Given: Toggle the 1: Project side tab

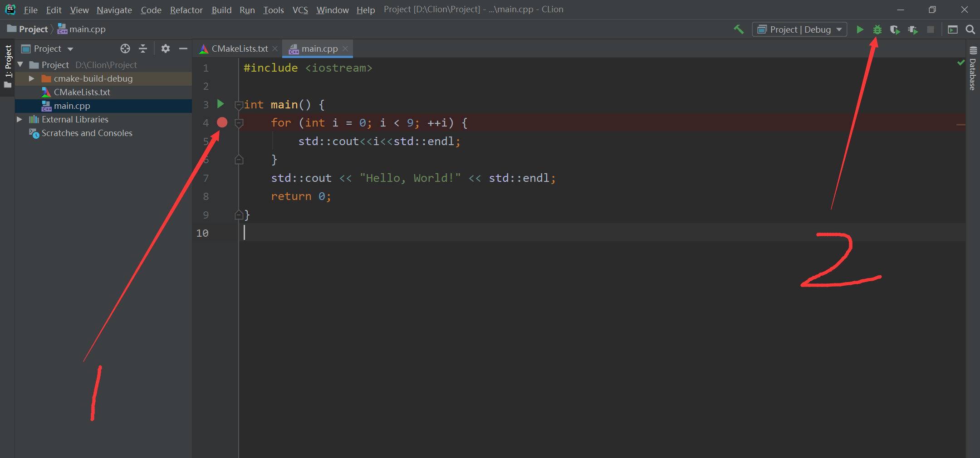Looking at the screenshot, I should click(x=8, y=67).
